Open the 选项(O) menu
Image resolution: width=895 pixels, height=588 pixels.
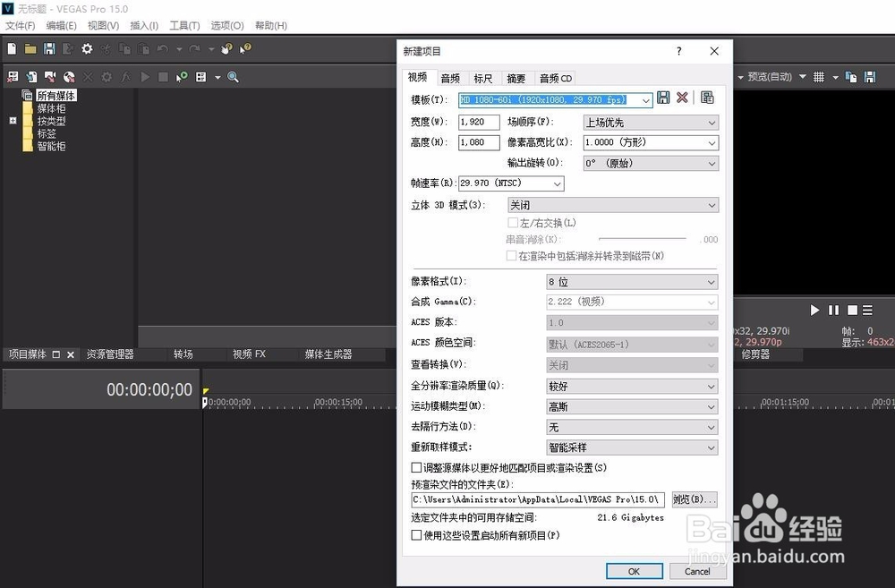point(227,26)
